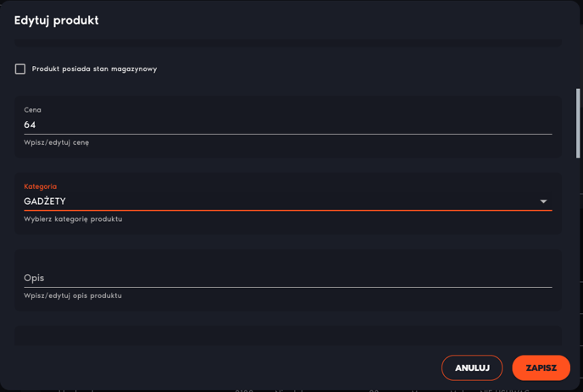Screen dimensions: 583x392
Task: Save the product with the ZAPISZ button
Action: 541,367
